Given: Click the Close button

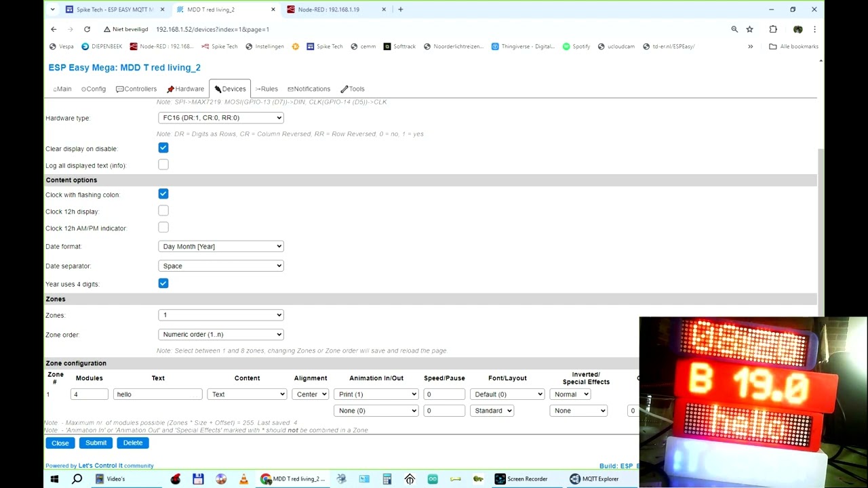Looking at the screenshot, I should pyautogui.click(x=60, y=443).
